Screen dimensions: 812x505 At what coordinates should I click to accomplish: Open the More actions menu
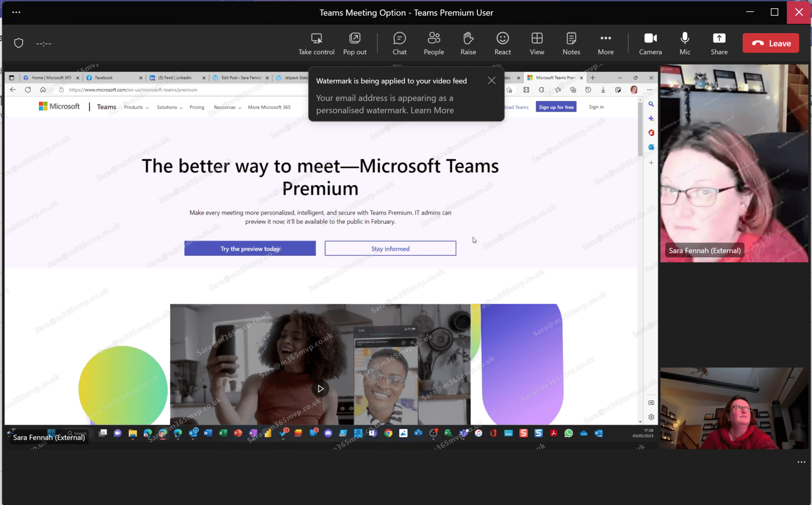pyautogui.click(x=605, y=44)
